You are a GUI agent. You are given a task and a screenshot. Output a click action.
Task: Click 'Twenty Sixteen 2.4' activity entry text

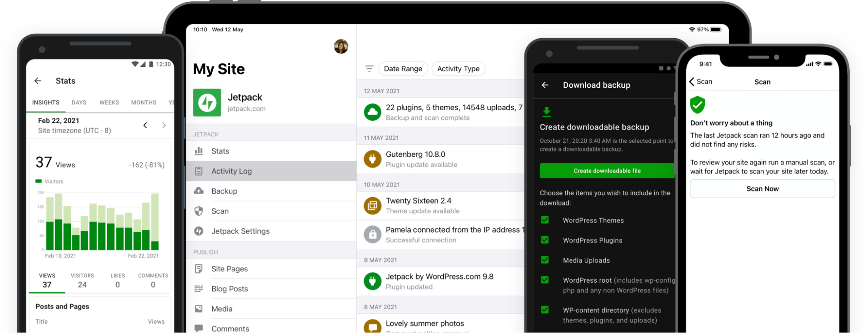coord(419,201)
